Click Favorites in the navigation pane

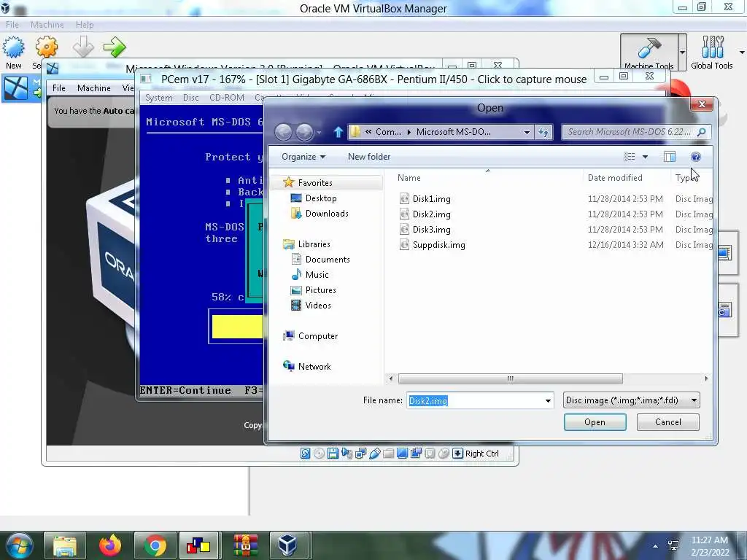(315, 183)
